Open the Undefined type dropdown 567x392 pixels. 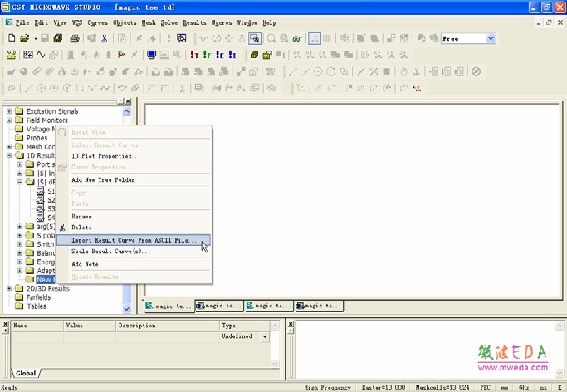(x=265, y=336)
